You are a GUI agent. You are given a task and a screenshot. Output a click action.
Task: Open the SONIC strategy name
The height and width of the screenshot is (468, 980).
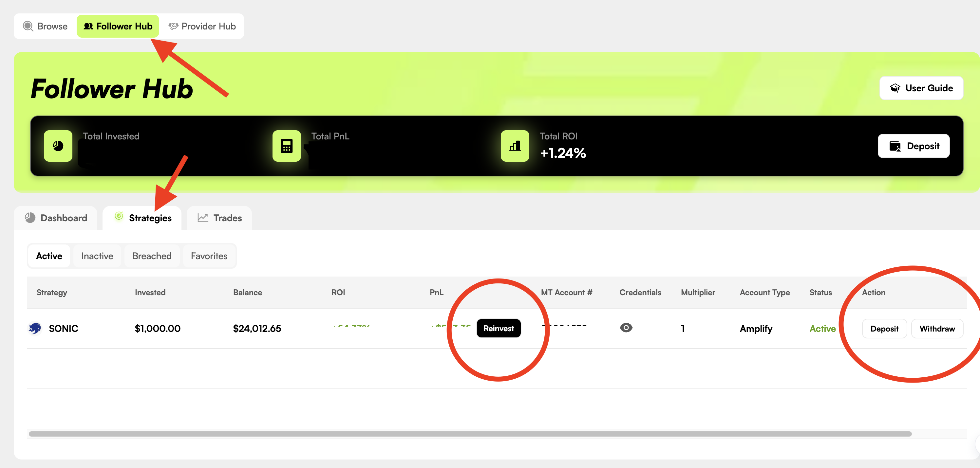click(64, 329)
